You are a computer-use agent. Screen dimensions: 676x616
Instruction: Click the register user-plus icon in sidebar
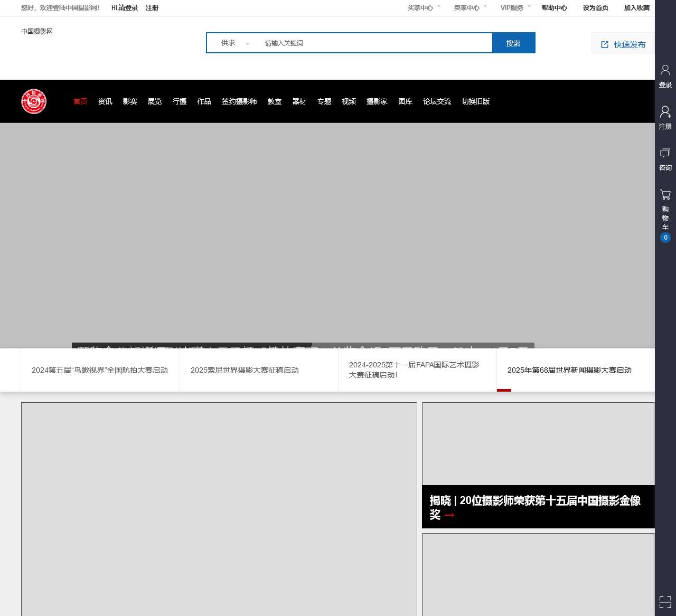[665, 111]
